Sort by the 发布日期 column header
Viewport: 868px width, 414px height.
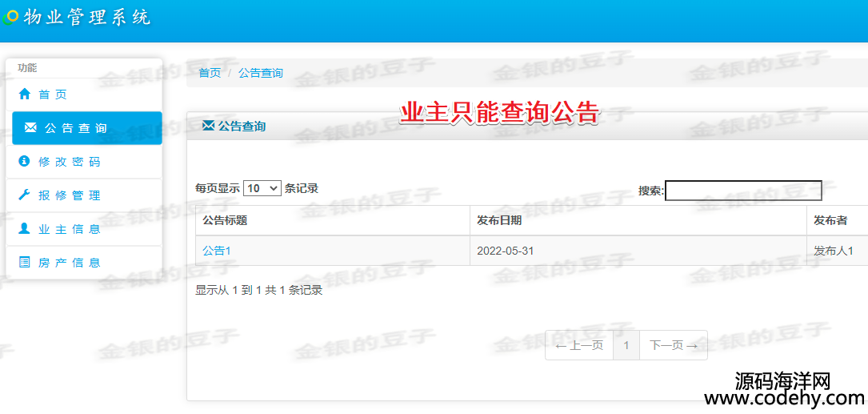tap(638, 220)
